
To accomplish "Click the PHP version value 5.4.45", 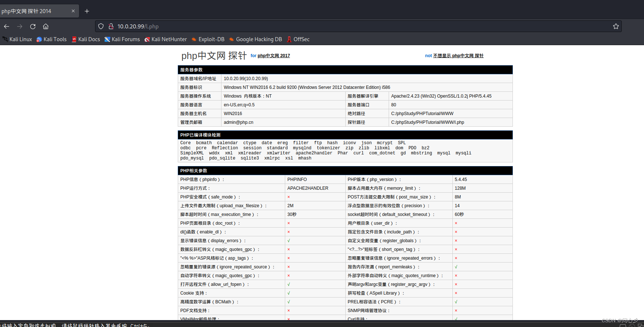I will tap(461, 180).
